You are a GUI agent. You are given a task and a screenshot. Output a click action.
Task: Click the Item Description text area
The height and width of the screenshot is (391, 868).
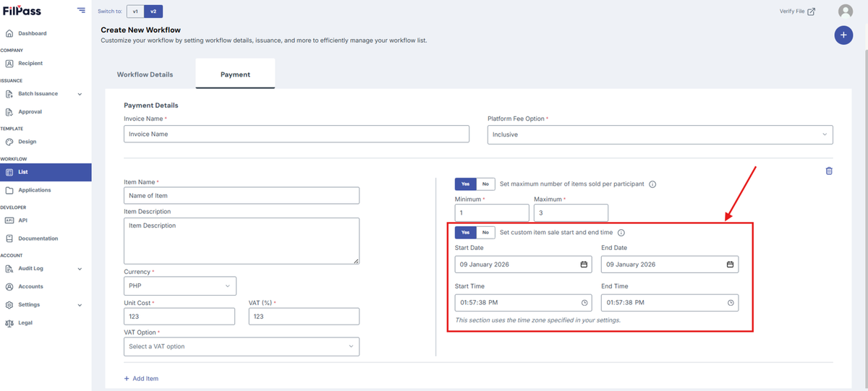(x=242, y=241)
